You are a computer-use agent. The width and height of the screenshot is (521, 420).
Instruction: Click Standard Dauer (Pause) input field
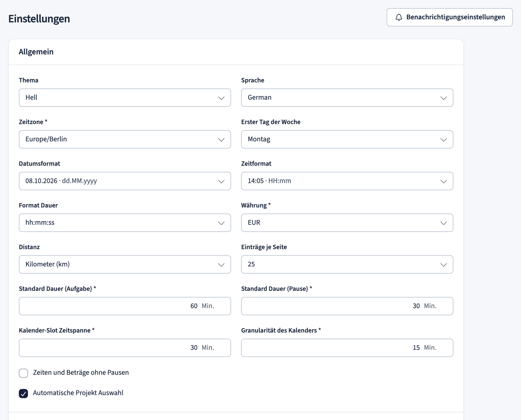pos(347,306)
